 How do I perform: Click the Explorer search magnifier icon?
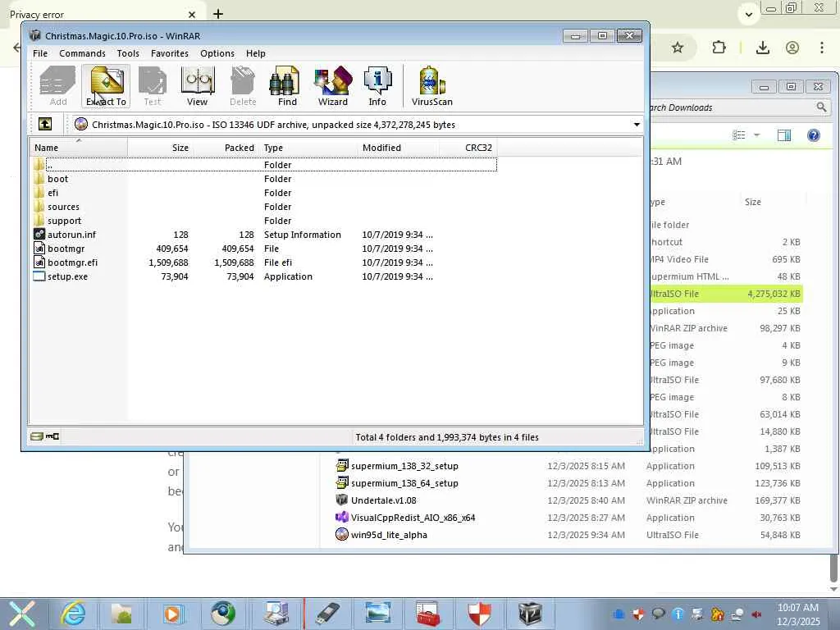click(x=821, y=107)
